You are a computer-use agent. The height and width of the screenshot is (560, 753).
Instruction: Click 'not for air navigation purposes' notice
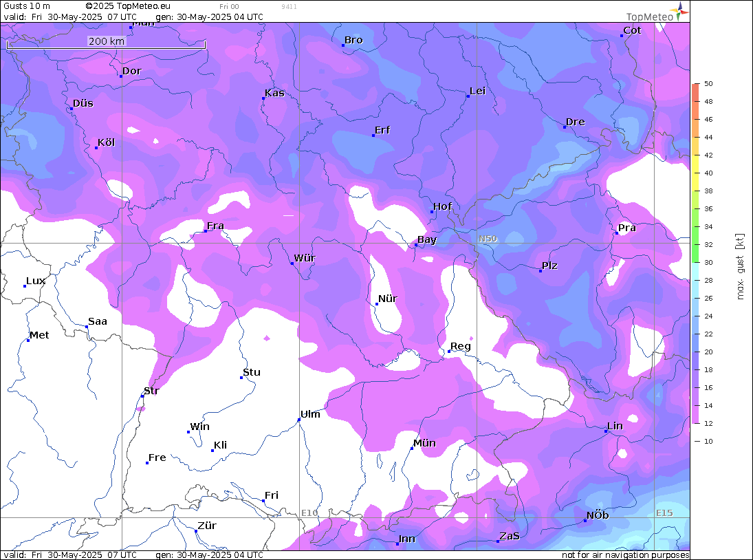tap(626, 555)
